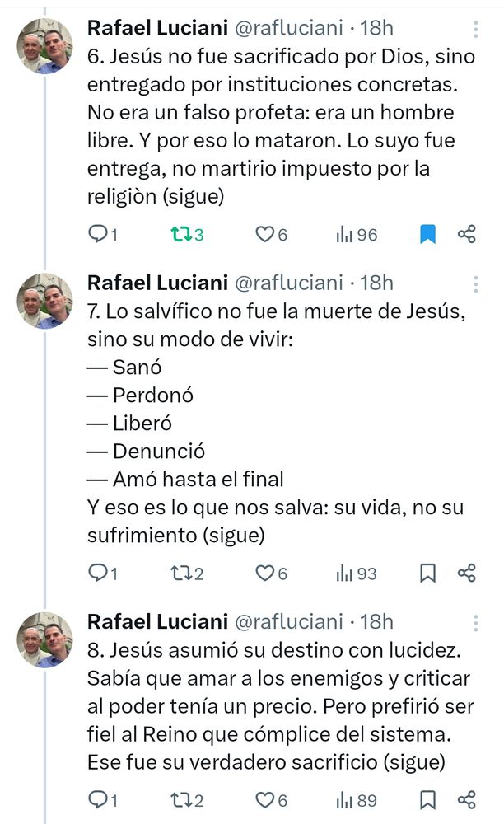Viewport: 504px width, 824px height.
Task: Bookmark tweet 8 about verdadero sacrificio
Action: tap(427, 799)
